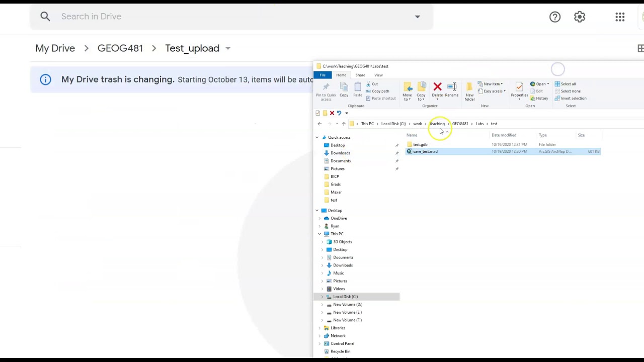This screenshot has height=362, width=644.
Task: Click Select none in ribbon
Action: click(568, 91)
